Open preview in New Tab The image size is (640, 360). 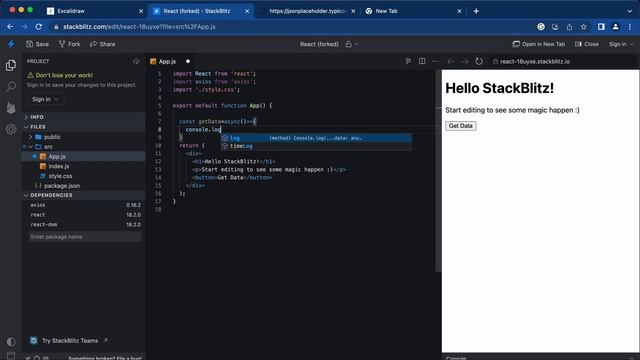pyautogui.click(x=539, y=44)
